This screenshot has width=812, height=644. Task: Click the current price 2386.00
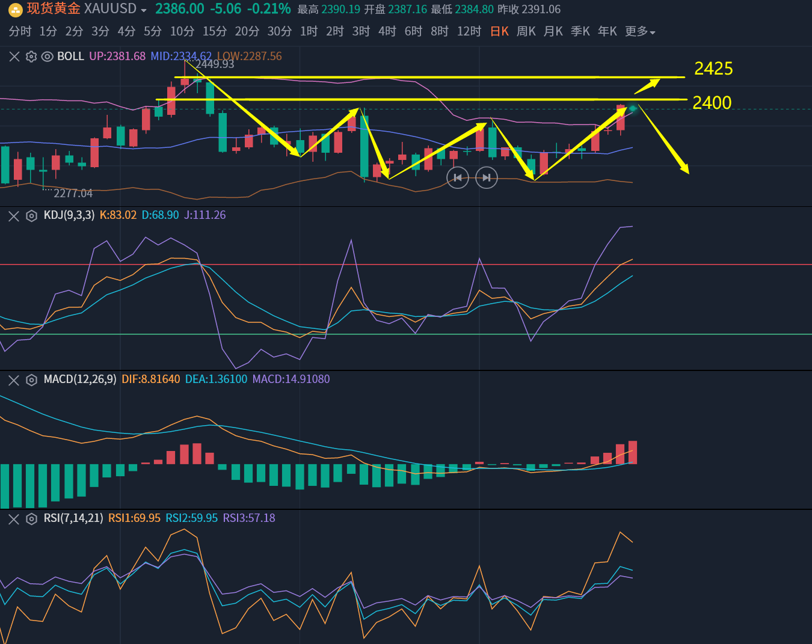coord(180,9)
